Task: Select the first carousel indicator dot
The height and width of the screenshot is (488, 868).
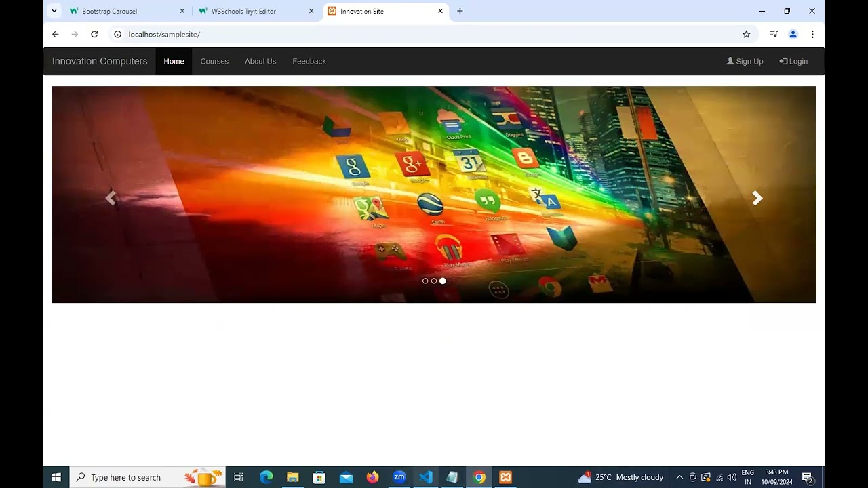Action: pyautogui.click(x=425, y=281)
